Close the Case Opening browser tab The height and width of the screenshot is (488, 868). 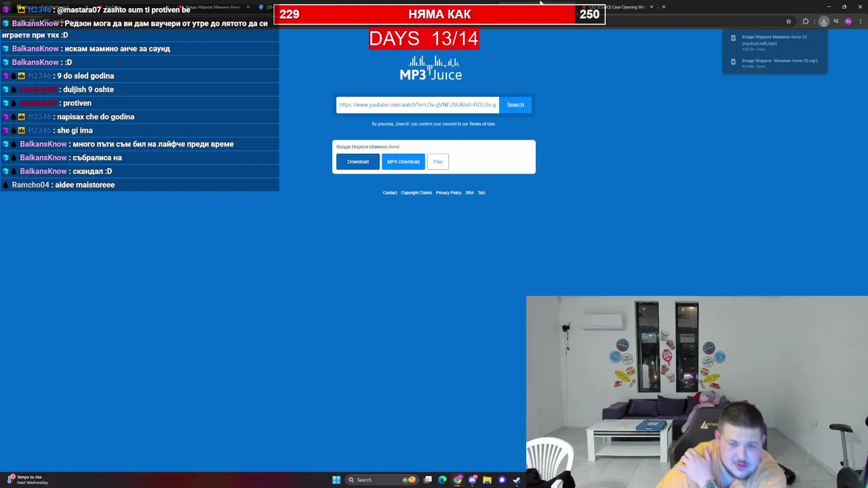(652, 7)
